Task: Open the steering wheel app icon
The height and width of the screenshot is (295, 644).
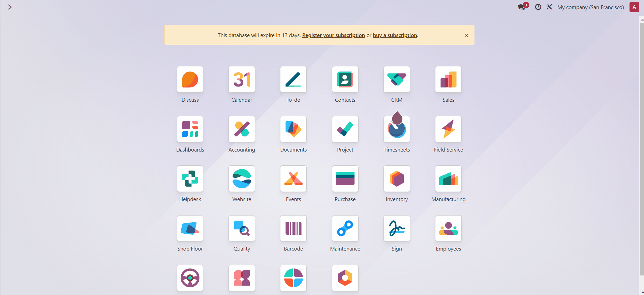Action: [190, 278]
